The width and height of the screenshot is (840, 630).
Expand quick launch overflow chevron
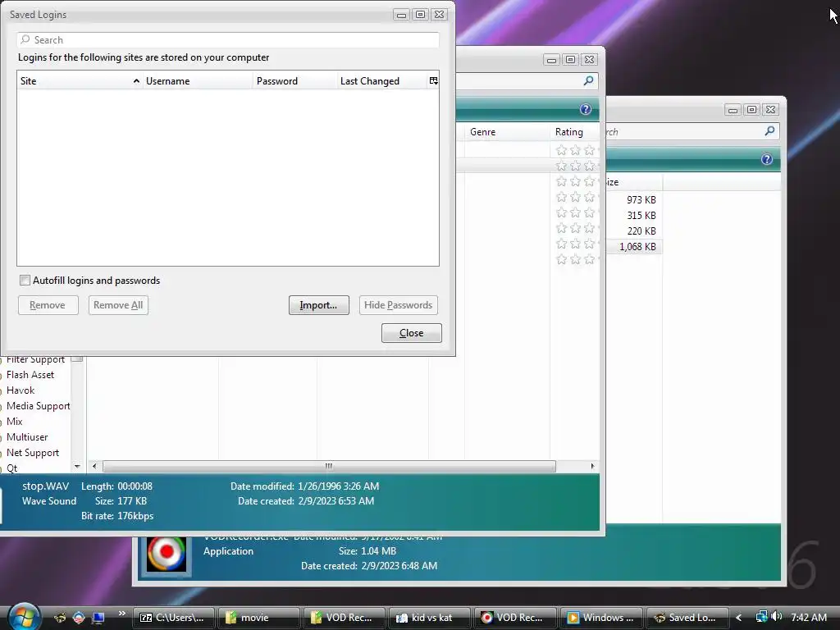[x=121, y=614]
